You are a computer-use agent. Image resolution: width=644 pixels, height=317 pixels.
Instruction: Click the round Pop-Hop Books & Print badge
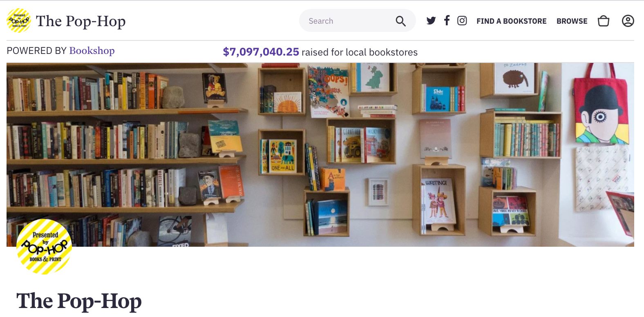click(44, 247)
